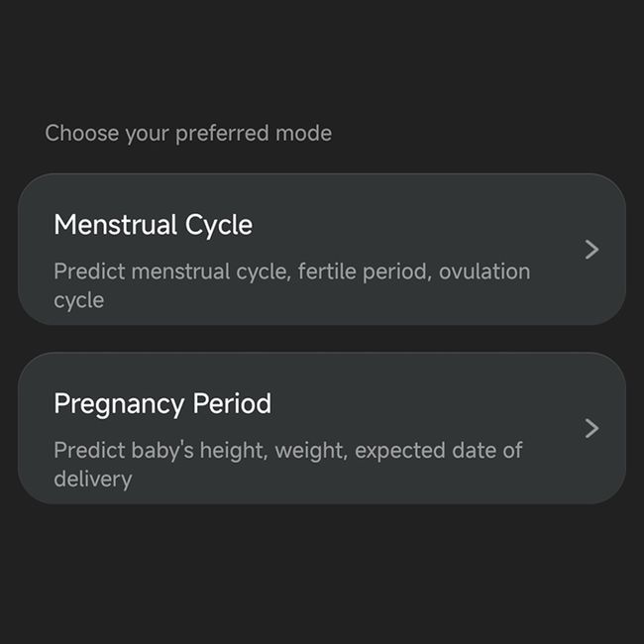This screenshot has width=644, height=644.
Task: Open the Menstrual Cycle mode card
Action: tap(322, 250)
